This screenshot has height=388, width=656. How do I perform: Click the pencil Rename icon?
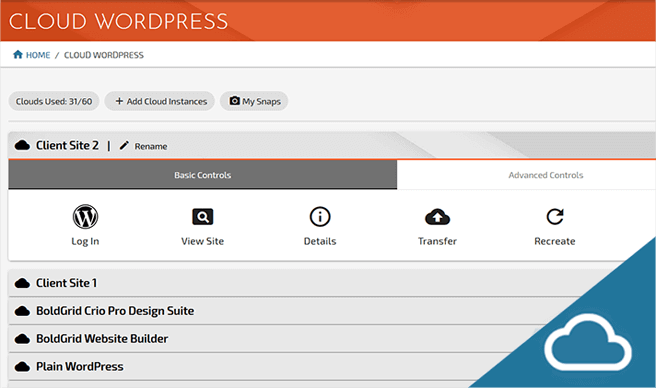coord(124,145)
